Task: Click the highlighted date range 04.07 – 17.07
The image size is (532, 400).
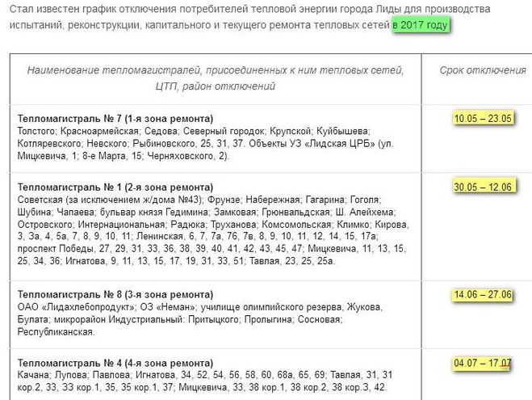Action: click(x=483, y=363)
